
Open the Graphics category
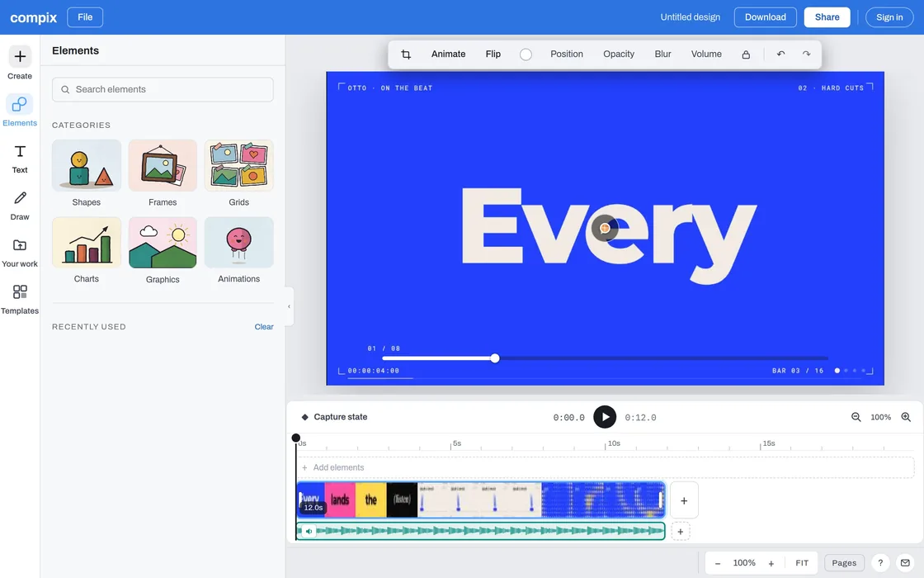(163, 251)
